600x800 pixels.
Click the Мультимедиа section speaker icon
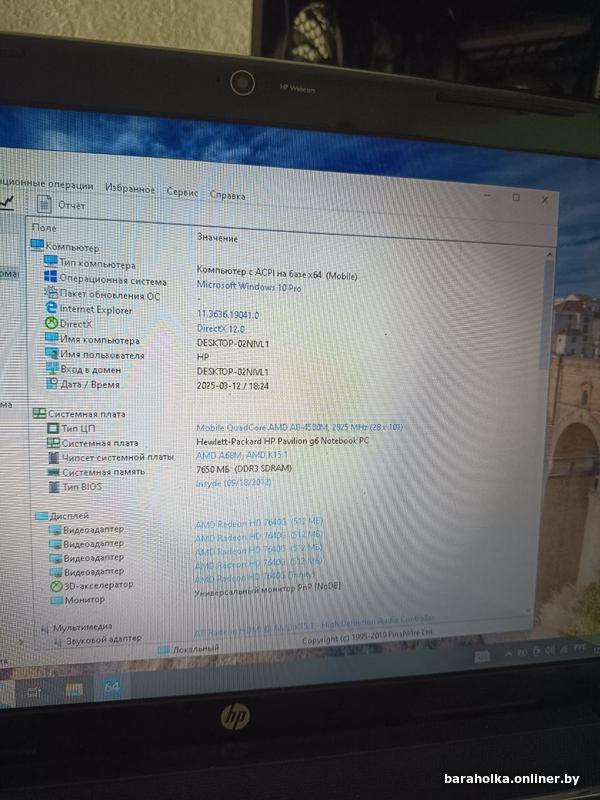[45, 629]
